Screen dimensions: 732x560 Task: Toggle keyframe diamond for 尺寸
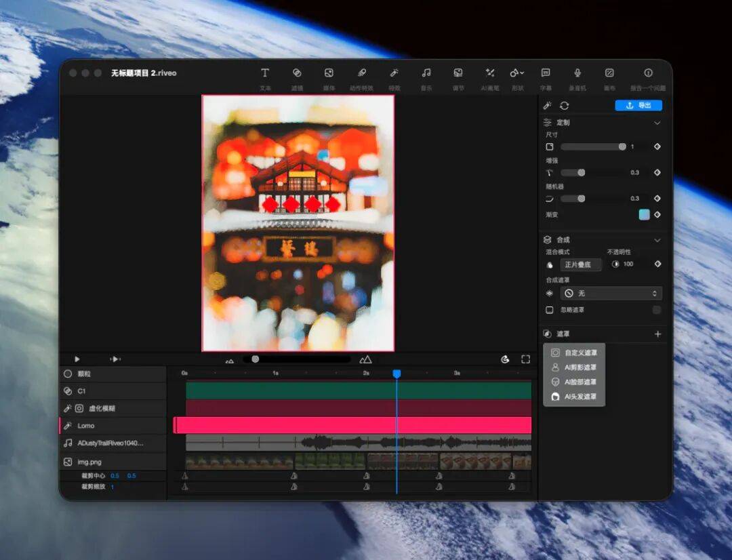(657, 147)
